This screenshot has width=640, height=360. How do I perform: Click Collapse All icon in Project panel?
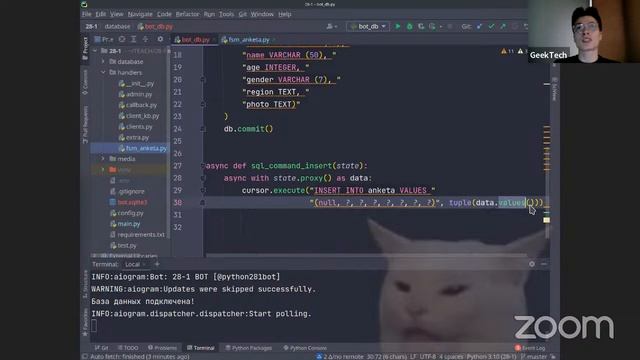tap(145, 39)
